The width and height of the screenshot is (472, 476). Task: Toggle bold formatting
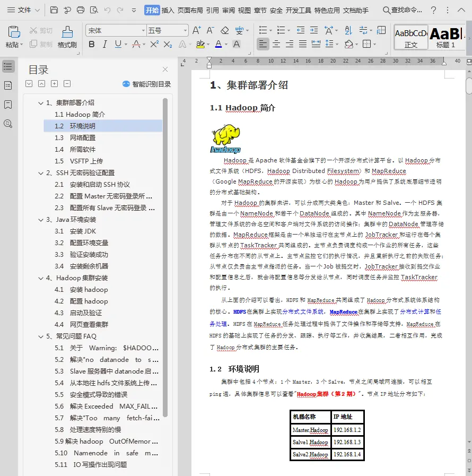pyautogui.click(x=92, y=44)
